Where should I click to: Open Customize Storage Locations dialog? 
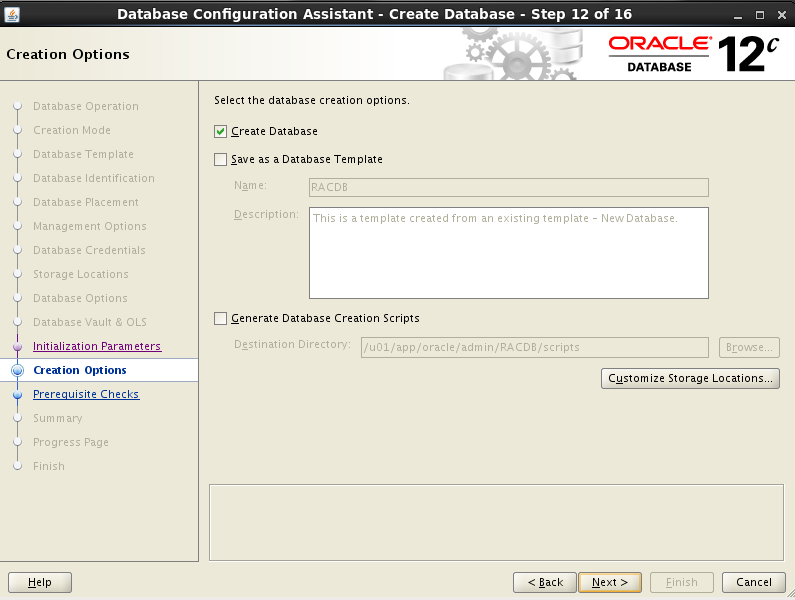690,378
